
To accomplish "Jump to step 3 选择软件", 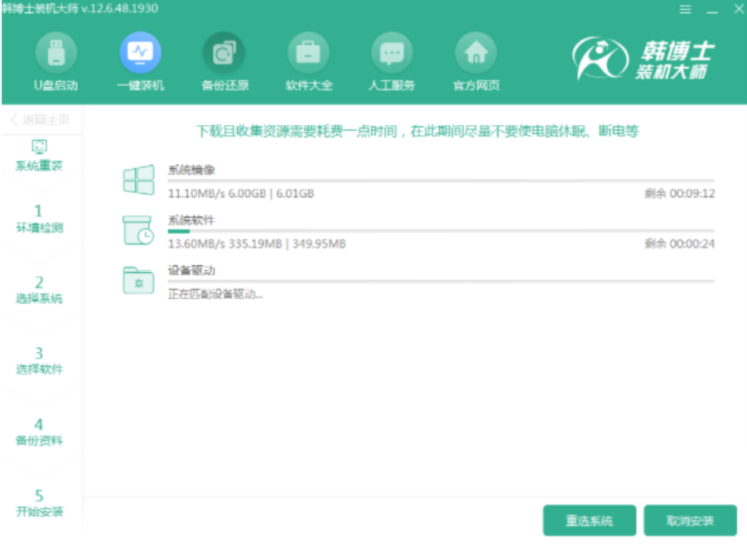I will point(39,361).
